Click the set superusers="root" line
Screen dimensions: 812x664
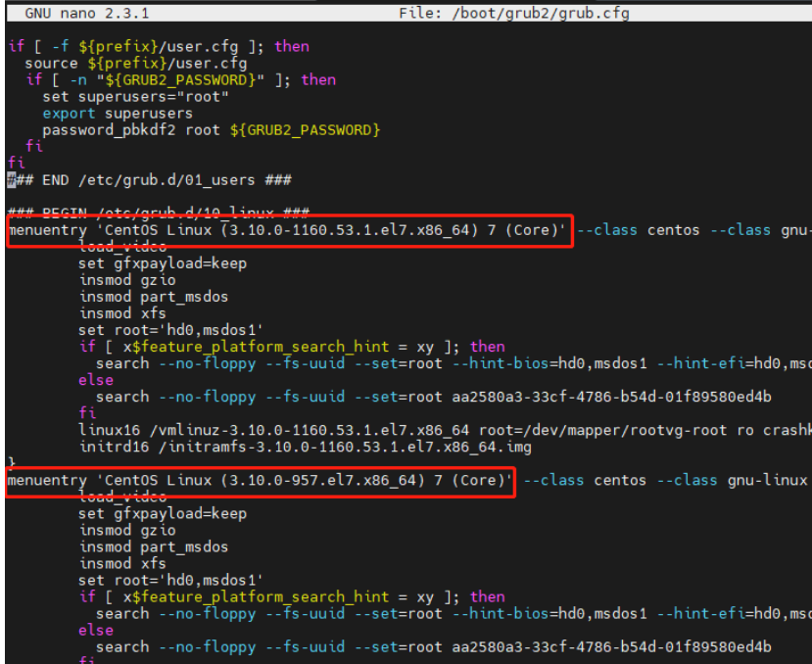click(x=135, y=96)
